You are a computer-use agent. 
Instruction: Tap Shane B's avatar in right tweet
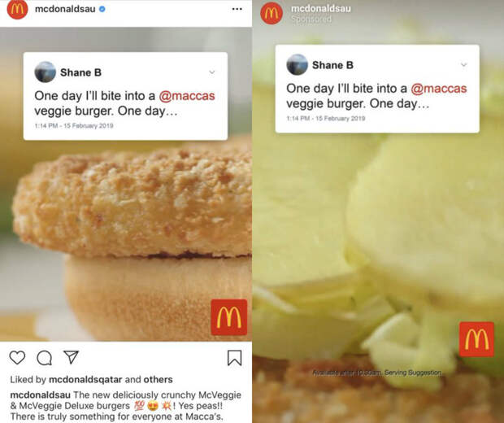point(297,64)
